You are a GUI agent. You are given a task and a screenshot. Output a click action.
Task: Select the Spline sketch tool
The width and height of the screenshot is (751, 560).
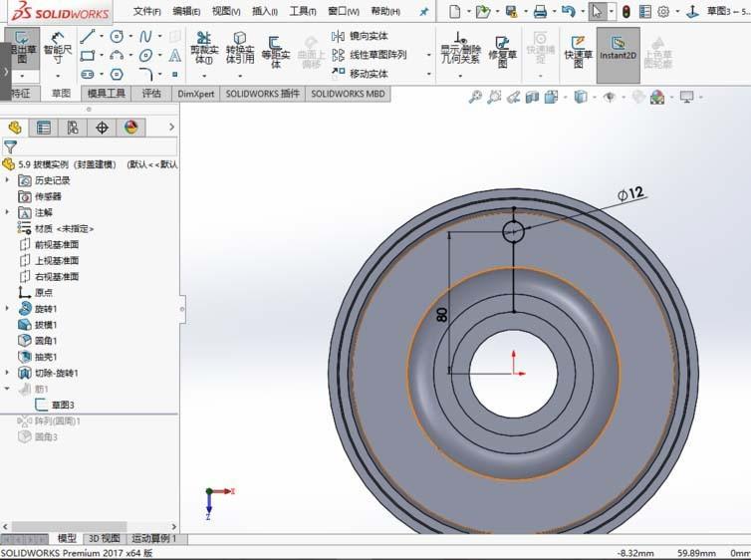click(x=145, y=36)
